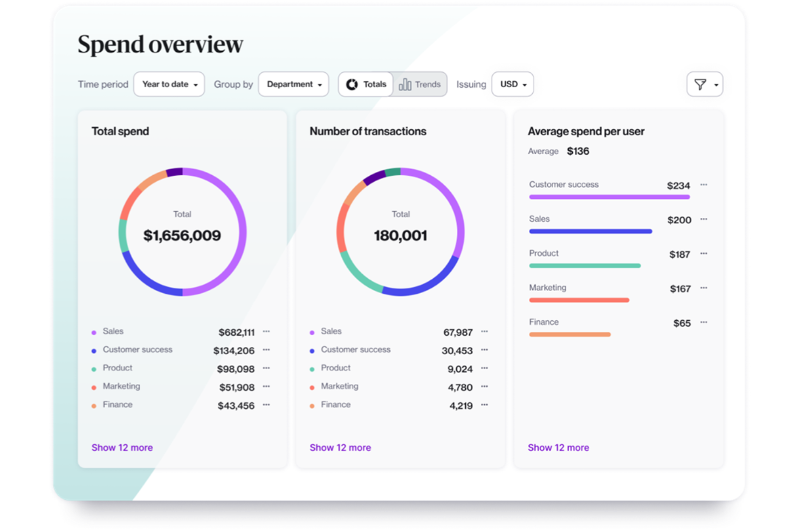Click the ellipsis next to Customer success $234
Screen dimensions: 798x532
click(704, 185)
